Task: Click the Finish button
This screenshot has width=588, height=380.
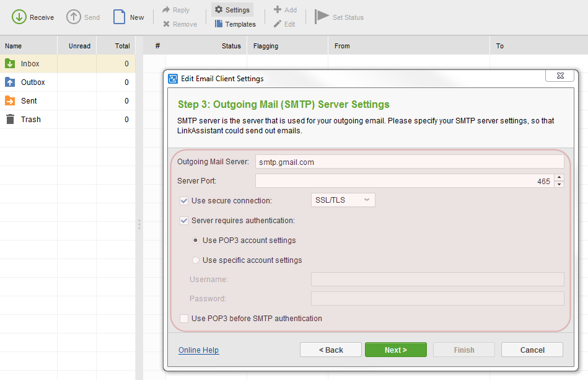Action: (464, 350)
